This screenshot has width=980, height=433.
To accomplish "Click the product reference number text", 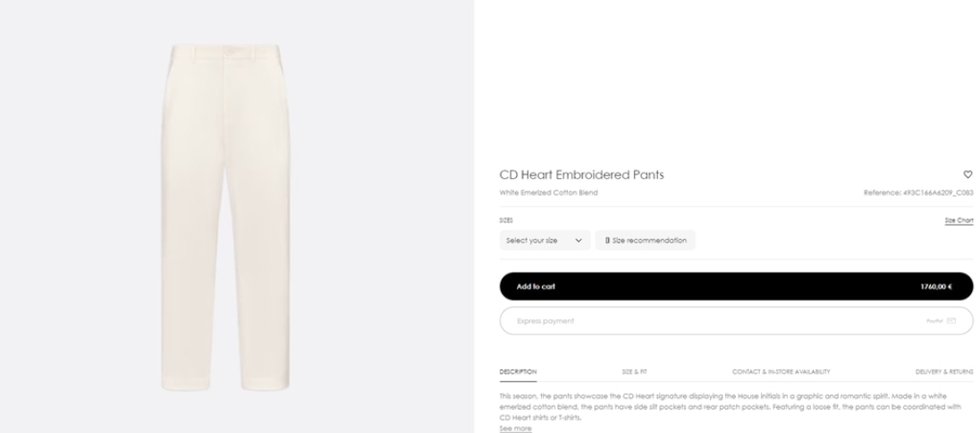I will click(x=918, y=192).
